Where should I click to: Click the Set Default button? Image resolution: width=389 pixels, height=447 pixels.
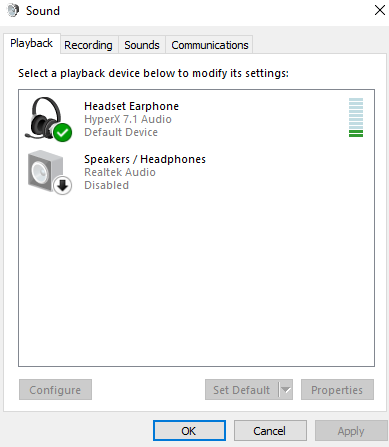point(242,389)
